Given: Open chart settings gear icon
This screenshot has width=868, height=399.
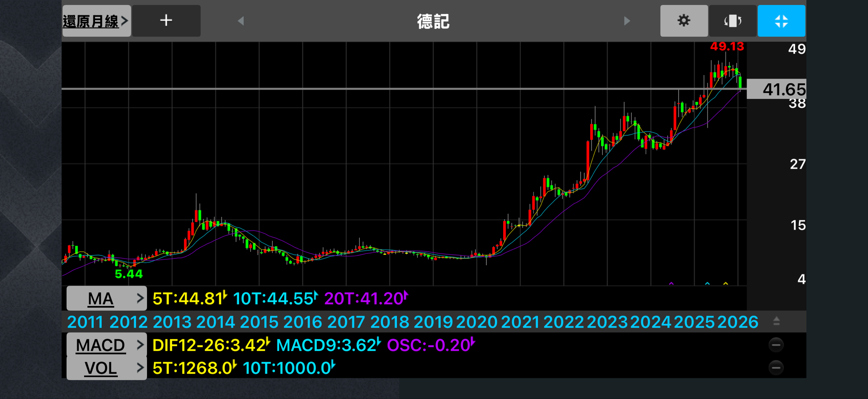Looking at the screenshot, I should [684, 21].
